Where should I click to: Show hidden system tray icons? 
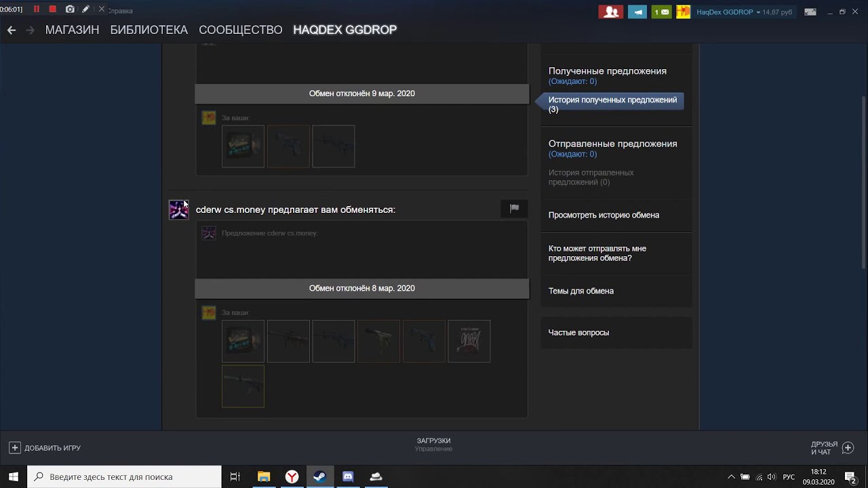[x=731, y=476]
